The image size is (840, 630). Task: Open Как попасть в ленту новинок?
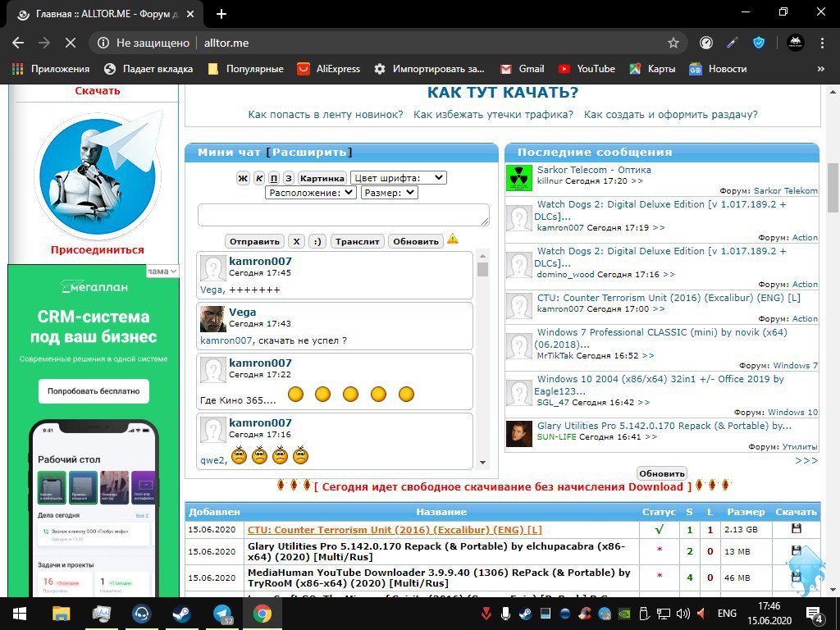coord(325,115)
